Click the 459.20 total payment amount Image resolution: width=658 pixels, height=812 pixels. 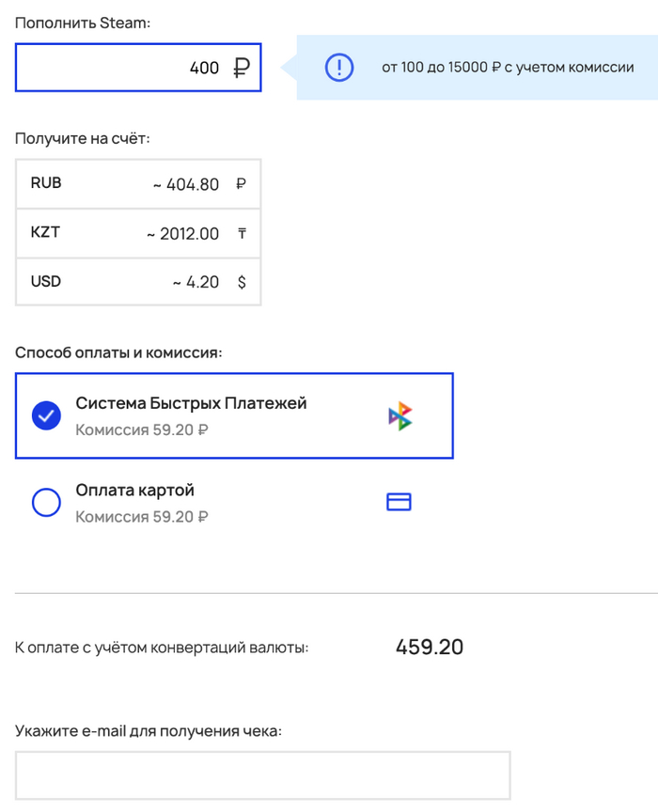[429, 647]
